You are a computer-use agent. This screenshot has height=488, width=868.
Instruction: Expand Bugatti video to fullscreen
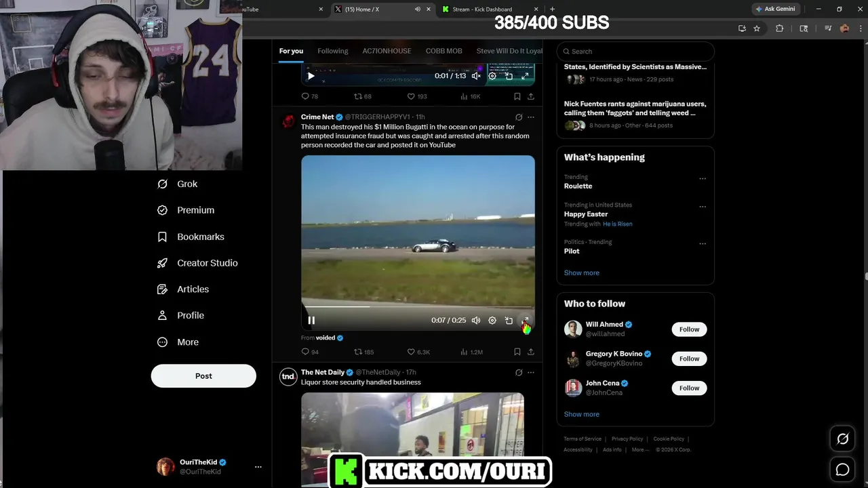(x=525, y=321)
